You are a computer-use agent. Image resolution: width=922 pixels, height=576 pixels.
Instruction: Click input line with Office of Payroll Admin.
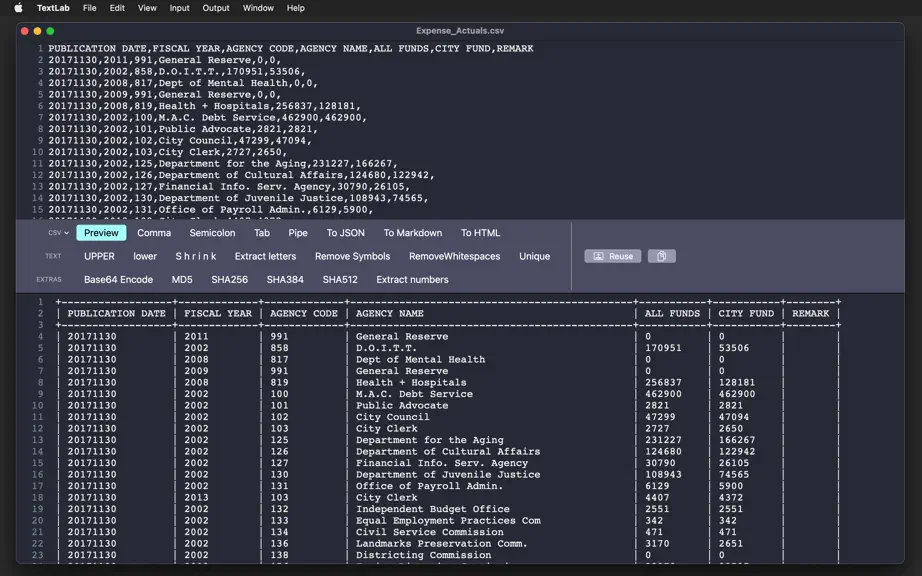pyautogui.click(x=211, y=210)
